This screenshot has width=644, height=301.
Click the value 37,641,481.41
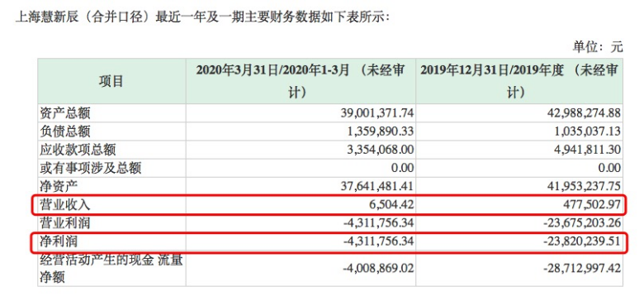pyautogui.click(x=377, y=187)
